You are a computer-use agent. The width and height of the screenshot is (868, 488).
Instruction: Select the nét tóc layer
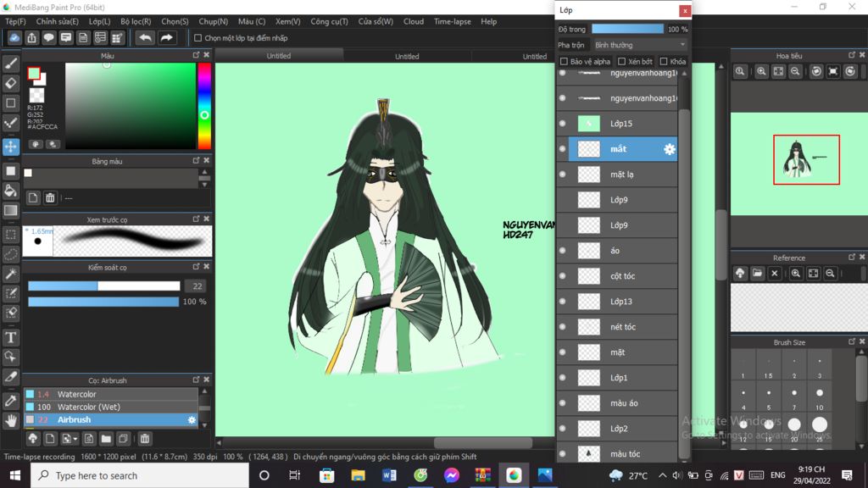coord(617,327)
